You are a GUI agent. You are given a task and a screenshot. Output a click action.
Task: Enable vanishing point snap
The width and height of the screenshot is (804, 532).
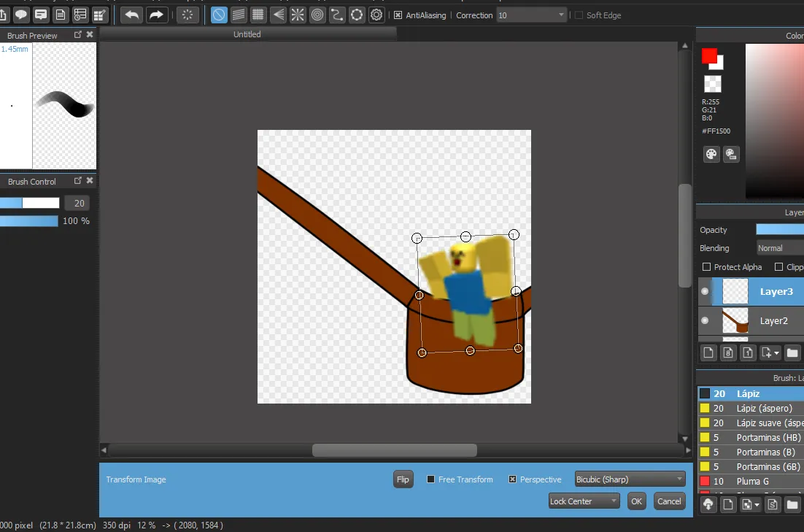278,15
